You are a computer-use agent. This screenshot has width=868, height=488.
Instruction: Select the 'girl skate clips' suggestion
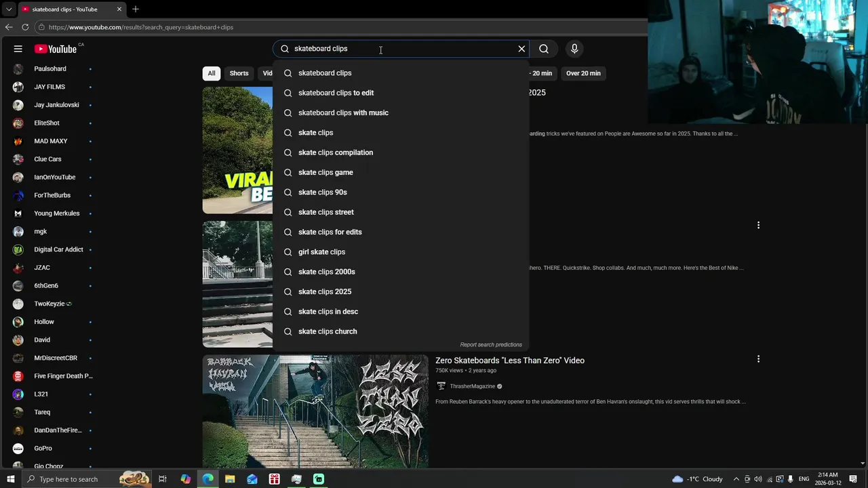click(401, 252)
